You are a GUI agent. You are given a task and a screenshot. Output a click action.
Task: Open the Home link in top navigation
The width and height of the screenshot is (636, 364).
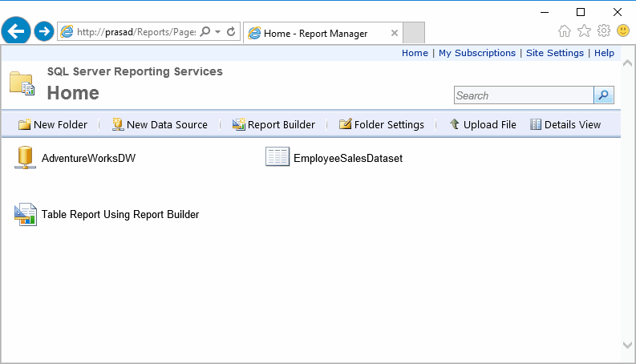point(415,53)
